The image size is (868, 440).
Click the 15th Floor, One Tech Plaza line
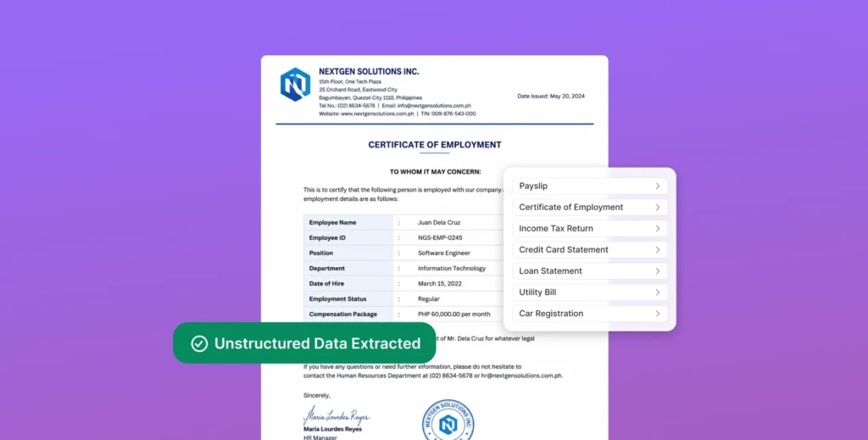[350, 82]
